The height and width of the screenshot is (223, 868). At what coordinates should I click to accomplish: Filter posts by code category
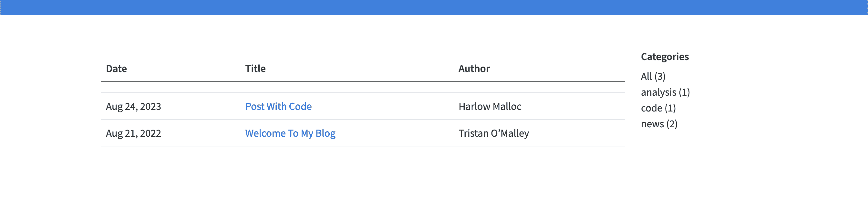(658, 108)
